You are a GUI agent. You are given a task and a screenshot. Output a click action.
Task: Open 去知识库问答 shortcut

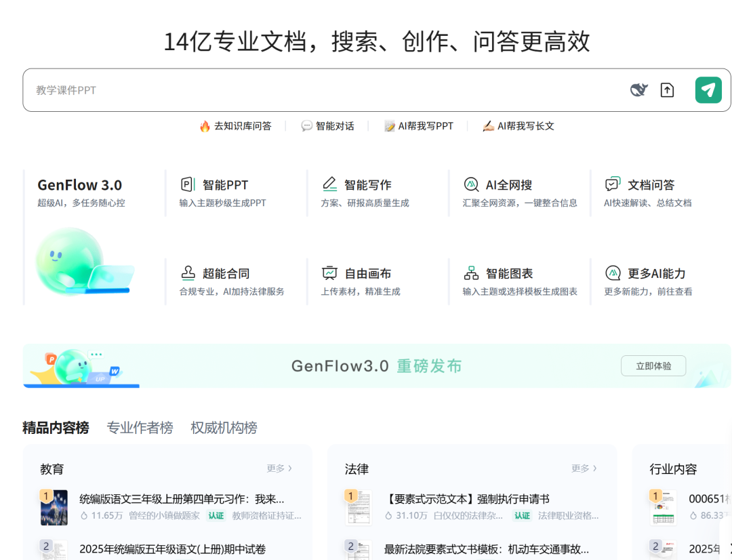tap(236, 126)
